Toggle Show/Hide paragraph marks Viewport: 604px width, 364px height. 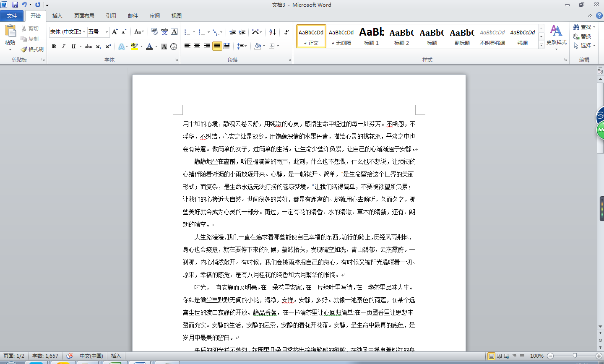(286, 32)
